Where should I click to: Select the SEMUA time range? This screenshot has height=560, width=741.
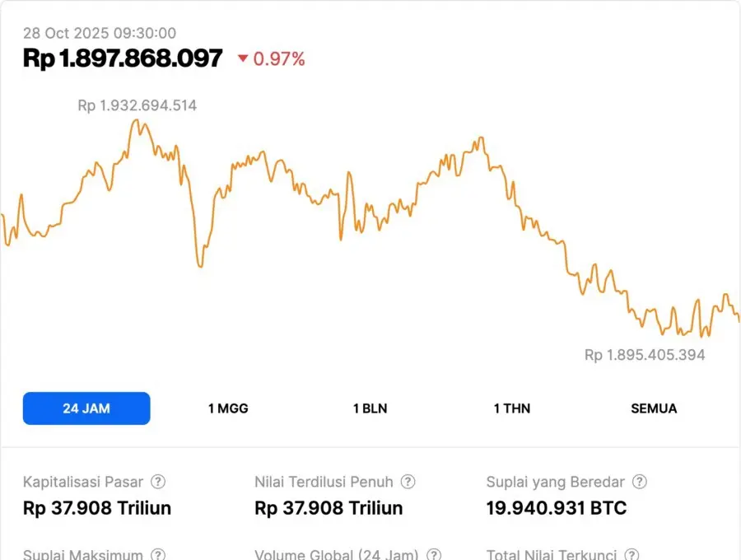click(x=654, y=408)
